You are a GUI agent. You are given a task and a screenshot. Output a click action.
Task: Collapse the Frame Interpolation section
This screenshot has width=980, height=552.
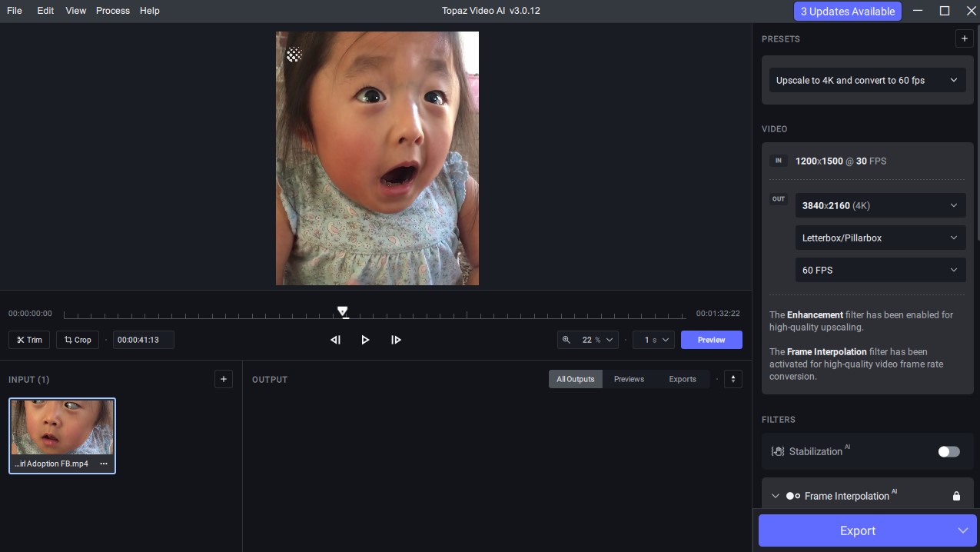(x=776, y=496)
